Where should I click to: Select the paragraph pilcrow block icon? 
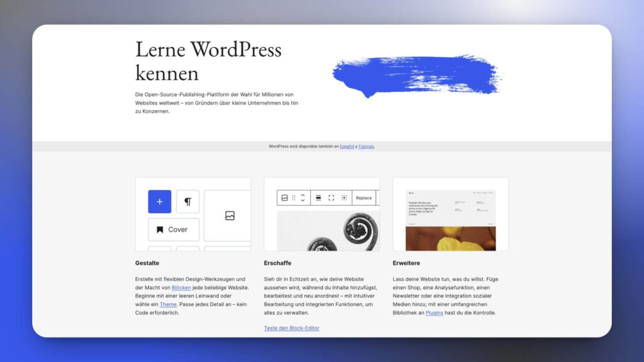[x=187, y=202]
